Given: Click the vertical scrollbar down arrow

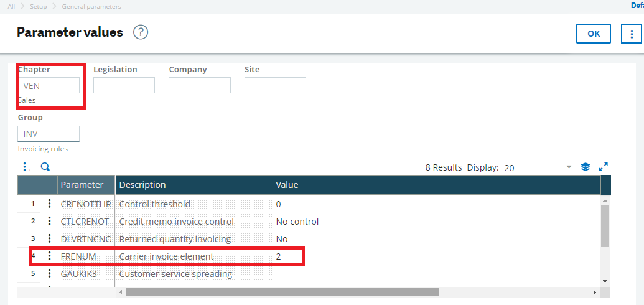Looking at the screenshot, I should (x=605, y=281).
